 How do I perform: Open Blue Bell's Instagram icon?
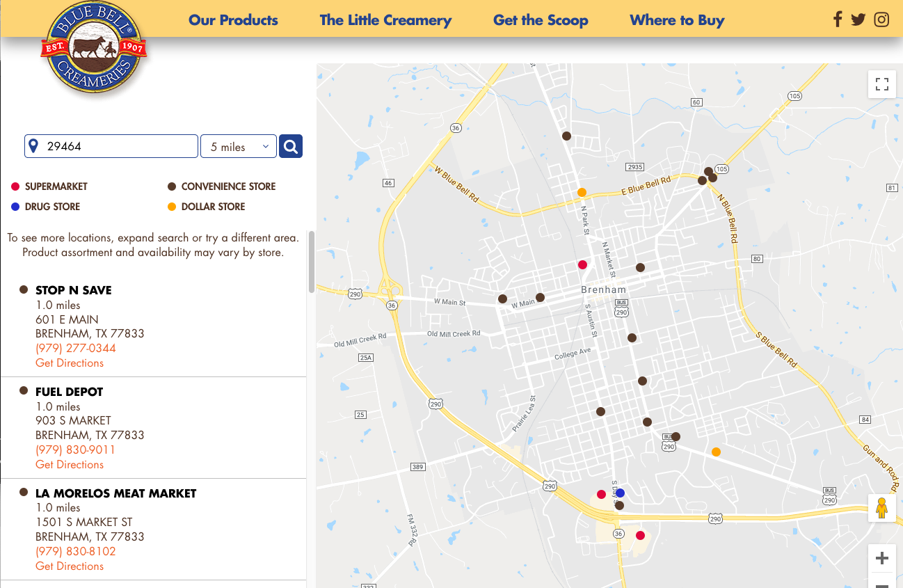(x=881, y=19)
